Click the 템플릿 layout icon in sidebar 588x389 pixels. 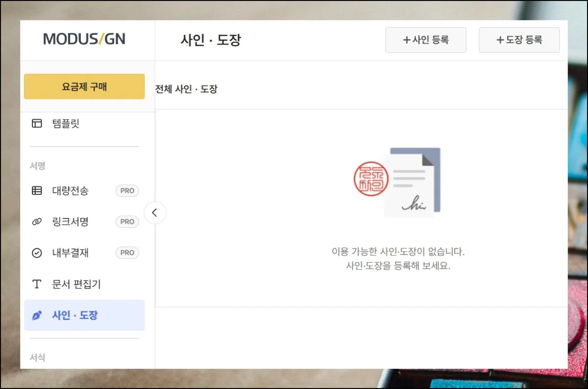click(37, 123)
